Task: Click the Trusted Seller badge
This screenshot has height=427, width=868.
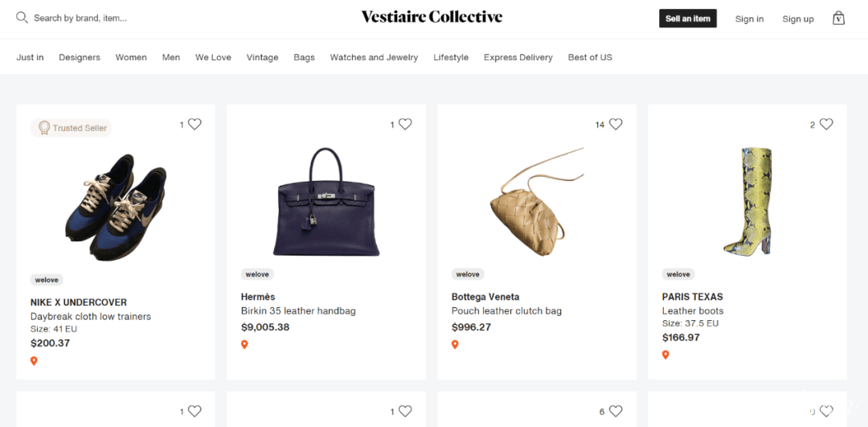Action: pos(71,128)
